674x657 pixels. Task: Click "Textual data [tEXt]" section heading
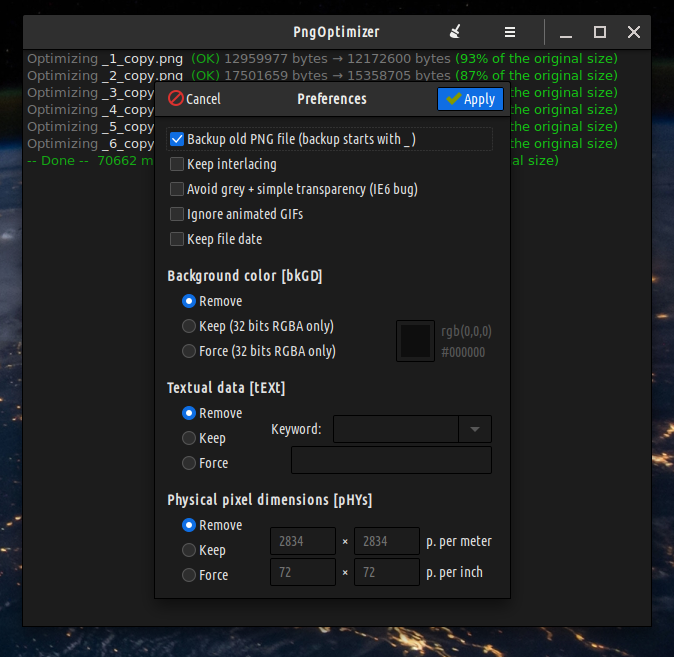pos(226,388)
